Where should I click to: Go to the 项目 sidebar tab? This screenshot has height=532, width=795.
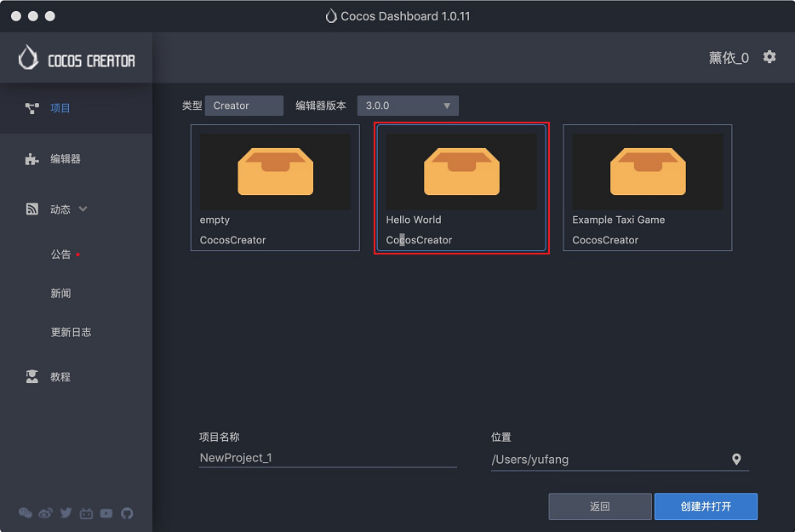pos(60,108)
